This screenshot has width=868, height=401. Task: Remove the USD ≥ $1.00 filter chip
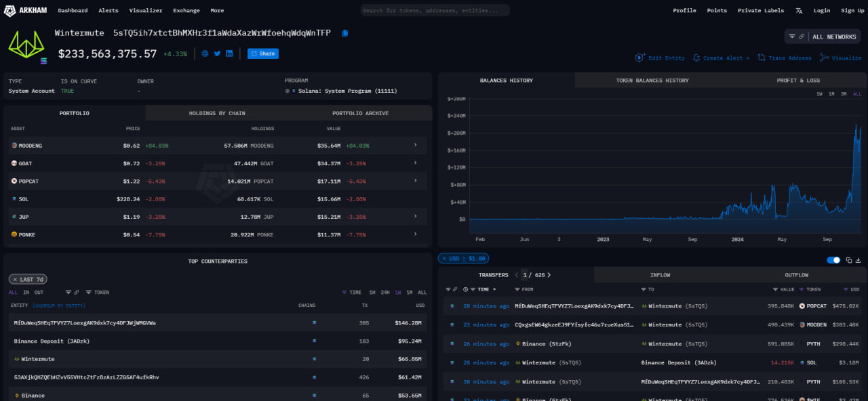pyautogui.click(x=443, y=258)
